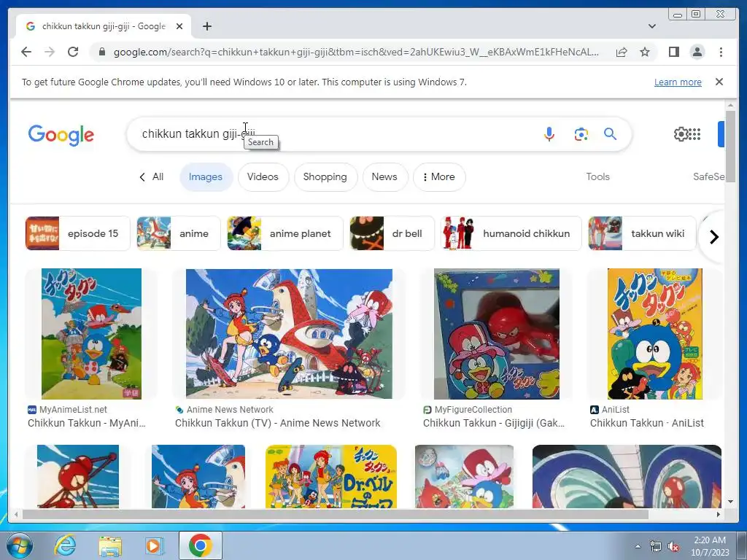Open the Anime News Network image result

tap(289, 334)
